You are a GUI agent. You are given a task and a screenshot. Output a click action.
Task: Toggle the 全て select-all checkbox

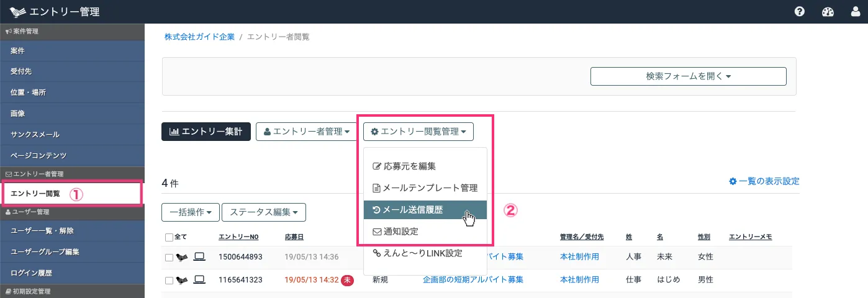point(170,237)
